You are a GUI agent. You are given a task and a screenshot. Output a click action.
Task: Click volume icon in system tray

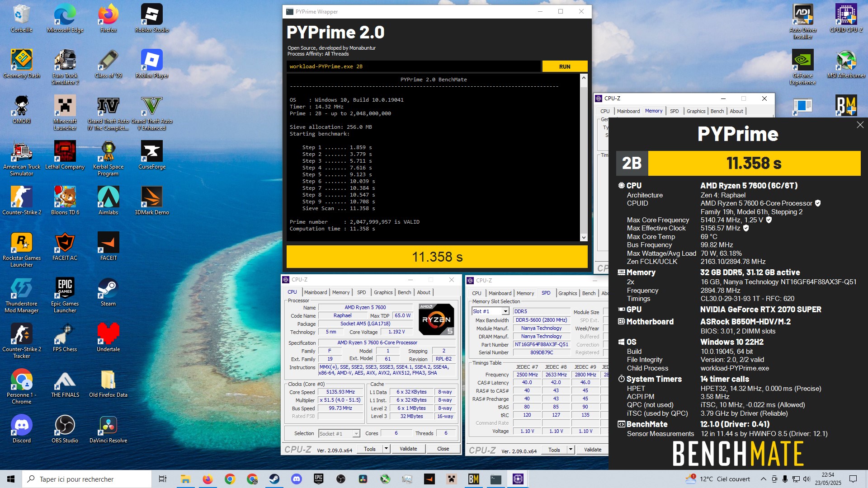click(807, 479)
